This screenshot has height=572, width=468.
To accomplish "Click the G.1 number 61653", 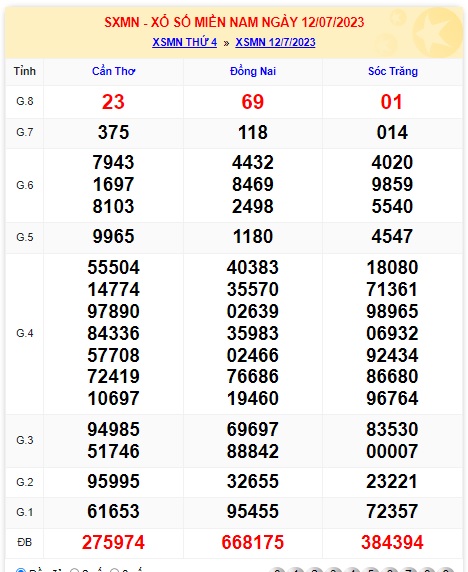I will point(113,511).
